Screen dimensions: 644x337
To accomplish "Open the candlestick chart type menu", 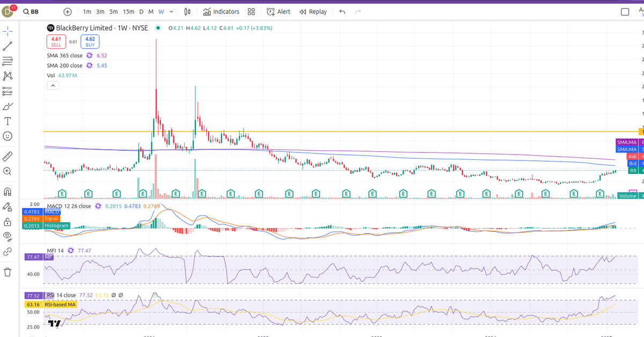I will pyautogui.click(x=187, y=12).
